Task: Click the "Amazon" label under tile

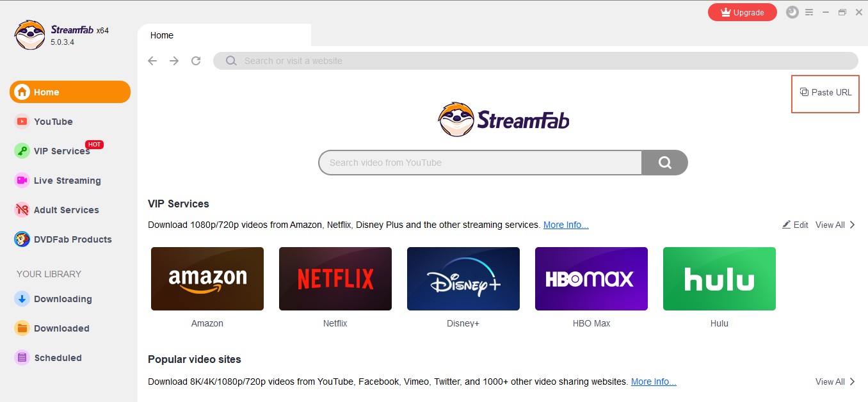Action: tap(207, 323)
